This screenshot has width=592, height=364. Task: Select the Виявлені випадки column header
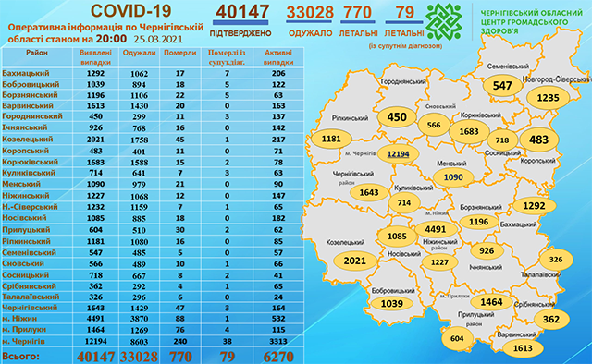pyautogui.click(x=95, y=57)
